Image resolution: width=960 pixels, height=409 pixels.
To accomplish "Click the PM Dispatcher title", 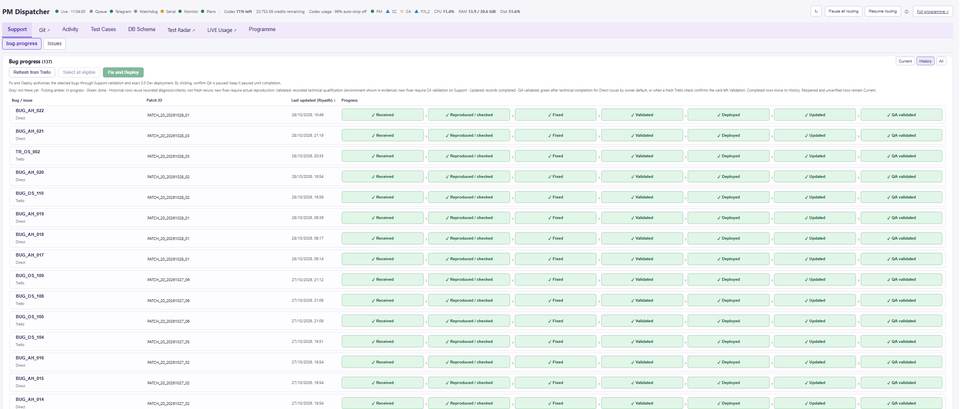I will 26,11.
